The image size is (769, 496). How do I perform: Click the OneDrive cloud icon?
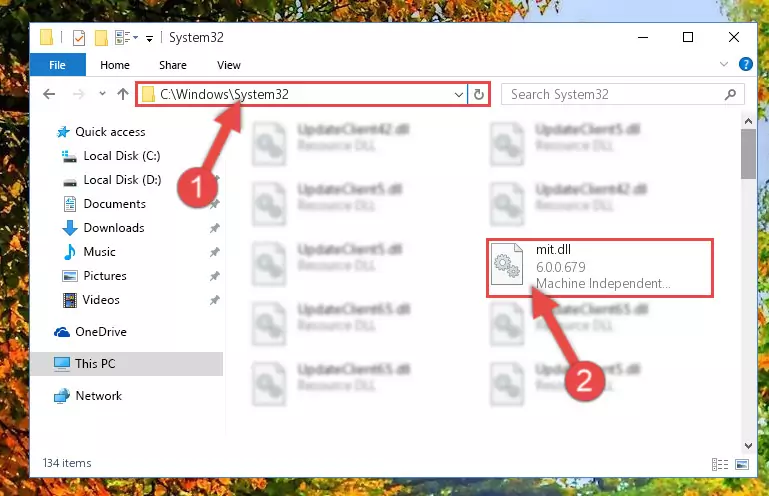pos(62,333)
